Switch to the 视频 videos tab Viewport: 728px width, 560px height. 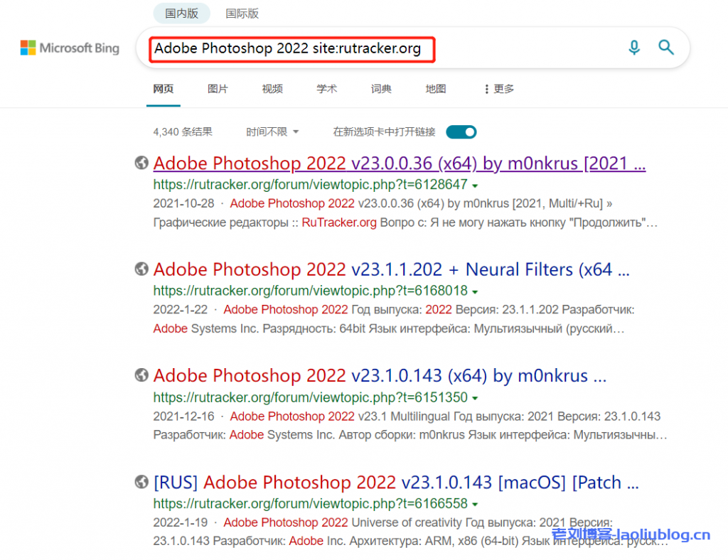point(272,89)
